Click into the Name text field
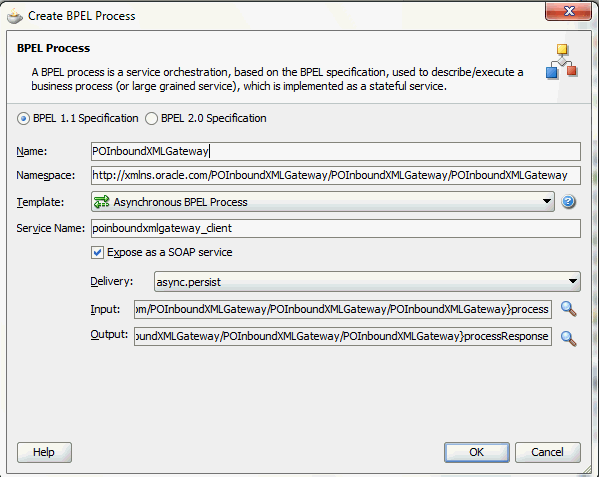Screen dimensions: 599x477 tap(336, 151)
